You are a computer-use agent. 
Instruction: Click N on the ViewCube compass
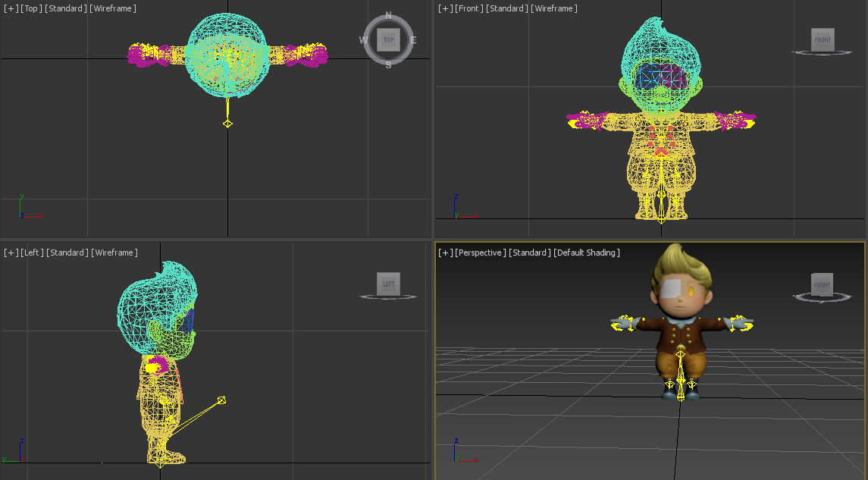pyautogui.click(x=388, y=13)
